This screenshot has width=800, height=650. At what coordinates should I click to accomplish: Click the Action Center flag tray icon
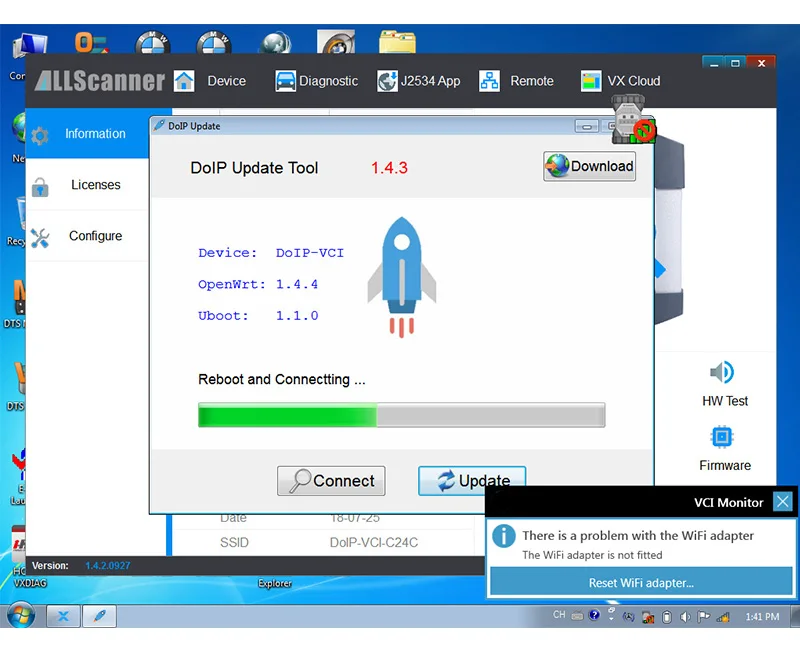(704, 617)
